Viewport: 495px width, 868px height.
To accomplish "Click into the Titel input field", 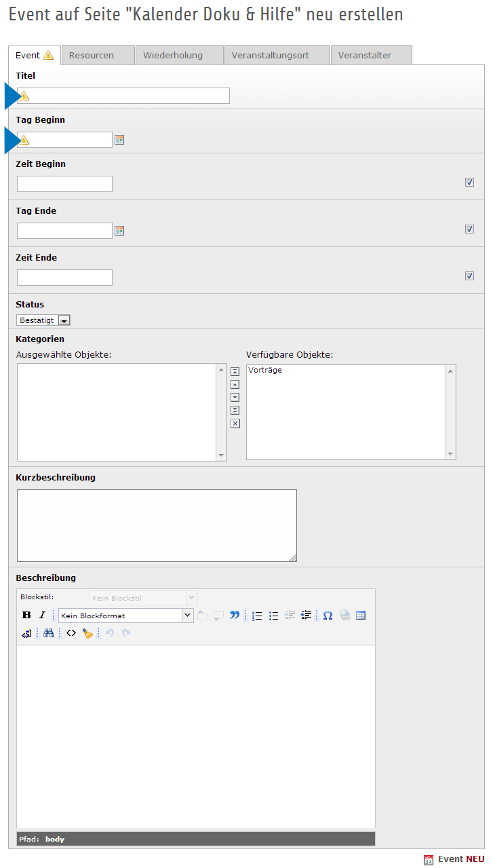I will click(x=129, y=96).
